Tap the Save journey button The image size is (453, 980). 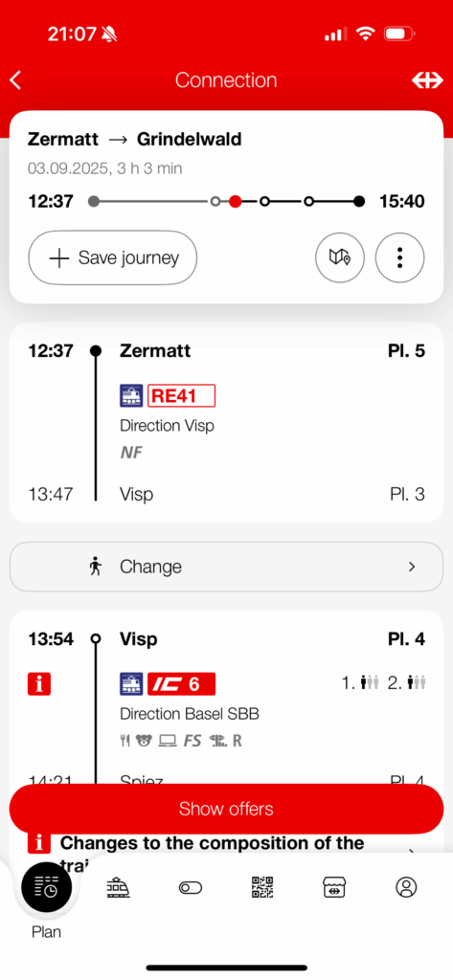[x=113, y=257]
